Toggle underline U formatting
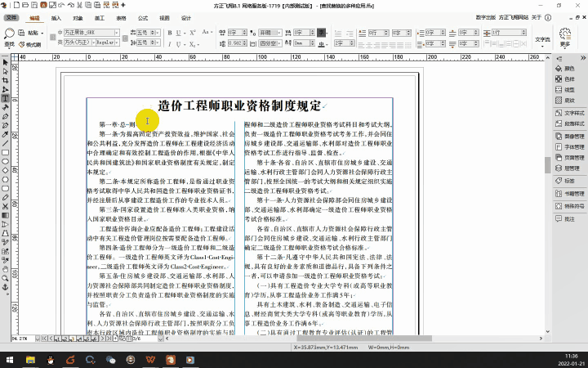The image size is (588, 368). point(179,33)
